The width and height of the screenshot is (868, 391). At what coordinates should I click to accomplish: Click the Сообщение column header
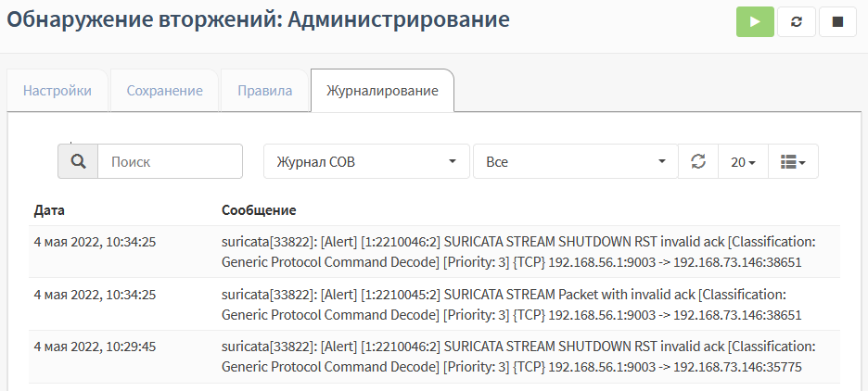pyautogui.click(x=259, y=210)
